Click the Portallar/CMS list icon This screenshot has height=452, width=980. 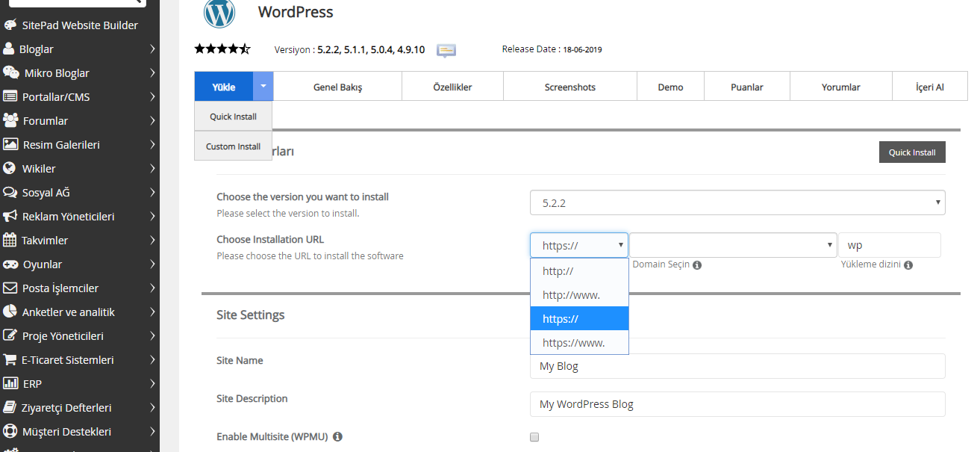[x=10, y=96]
